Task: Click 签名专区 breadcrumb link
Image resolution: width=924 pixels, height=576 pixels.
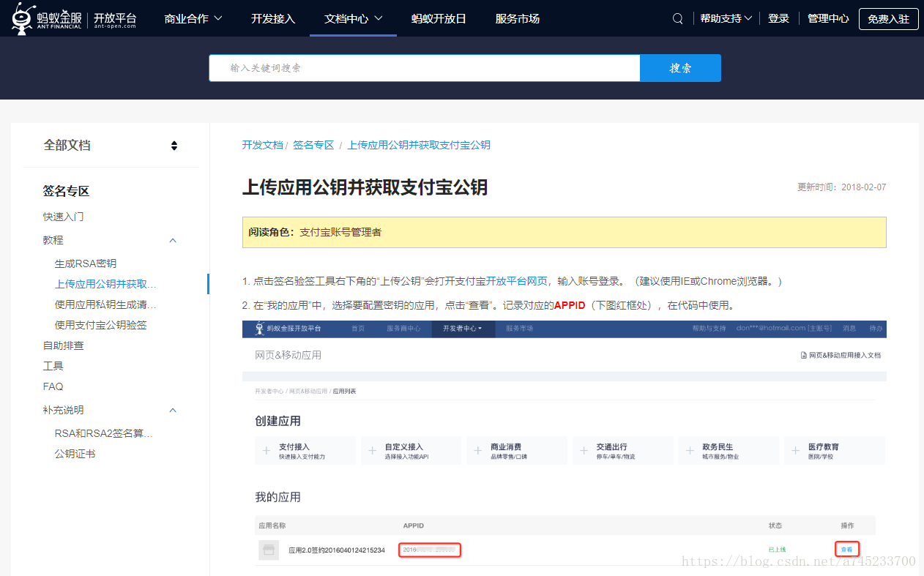Action: pos(313,145)
